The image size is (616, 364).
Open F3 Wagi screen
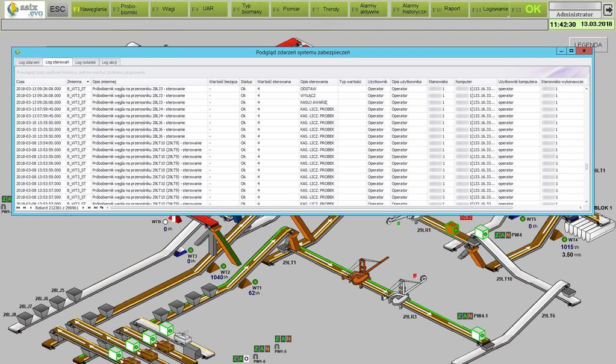click(x=169, y=9)
